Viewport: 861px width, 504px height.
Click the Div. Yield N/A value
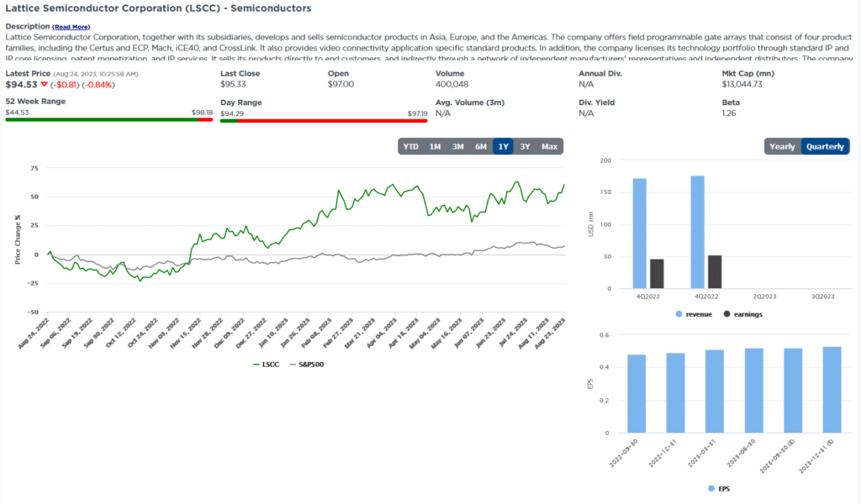(x=586, y=113)
